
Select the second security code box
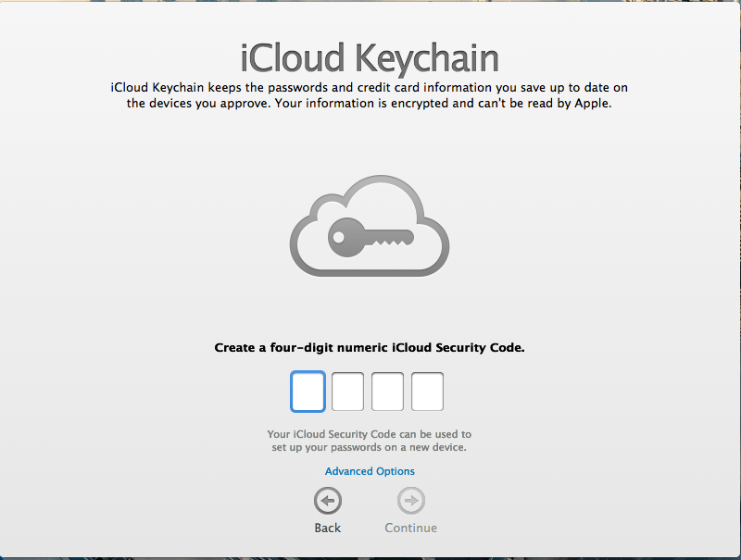[346, 391]
